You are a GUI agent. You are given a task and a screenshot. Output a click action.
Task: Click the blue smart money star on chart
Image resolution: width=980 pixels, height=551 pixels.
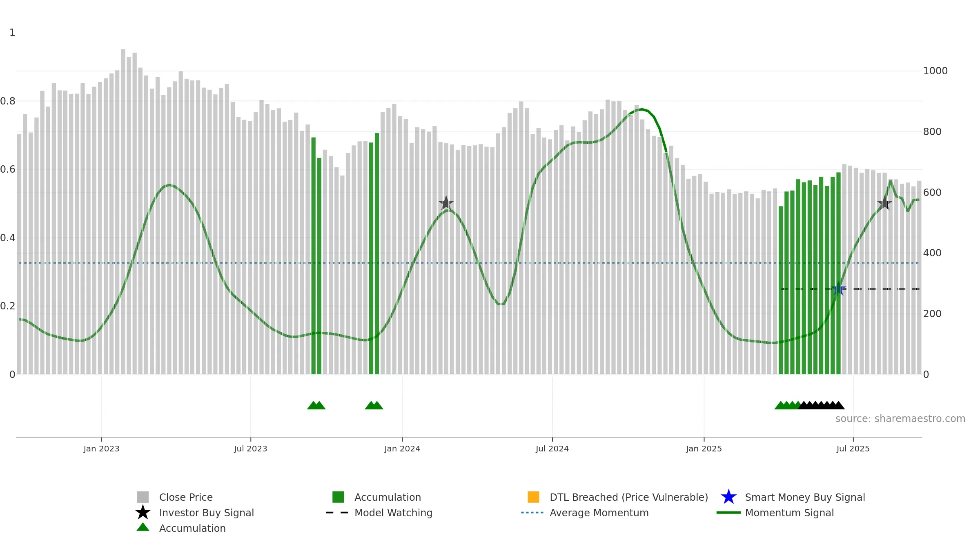pyautogui.click(x=838, y=289)
